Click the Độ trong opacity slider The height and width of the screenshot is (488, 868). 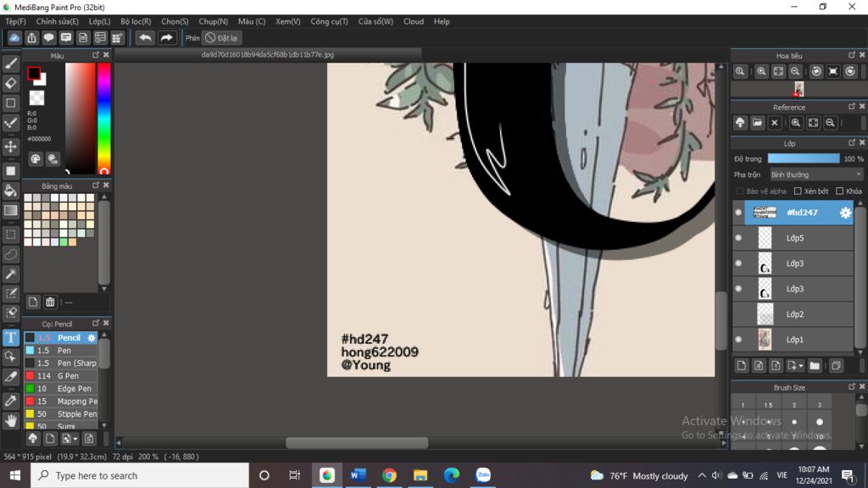coord(804,158)
